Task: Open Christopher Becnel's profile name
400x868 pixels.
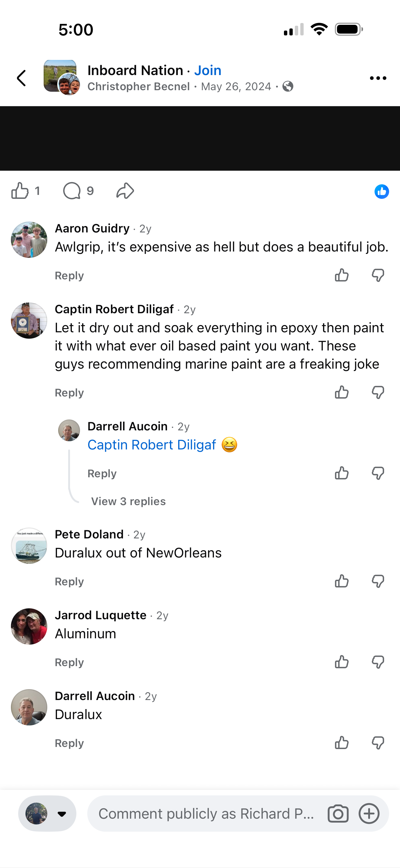Action: pos(138,87)
